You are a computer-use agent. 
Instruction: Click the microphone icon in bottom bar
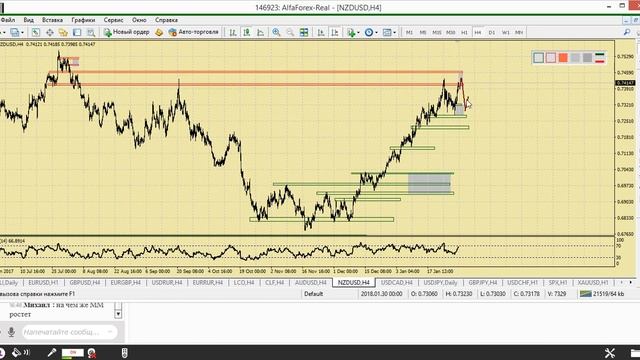[51, 353]
